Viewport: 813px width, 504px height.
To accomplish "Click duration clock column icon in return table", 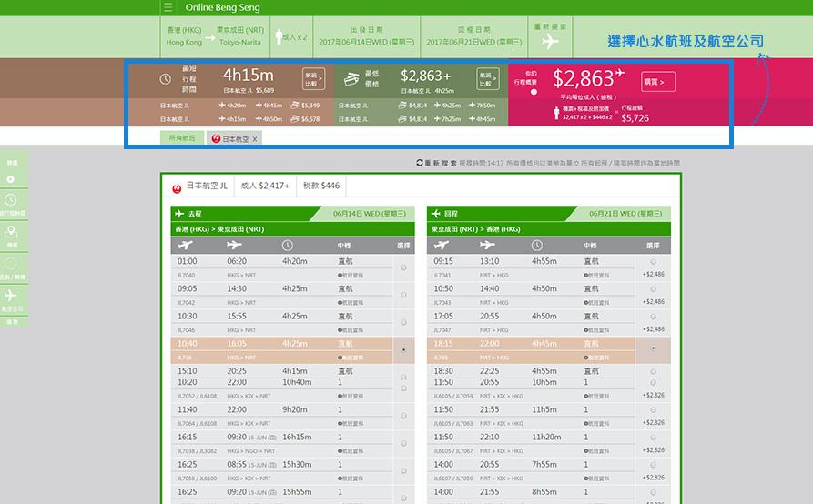I will pos(537,245).
